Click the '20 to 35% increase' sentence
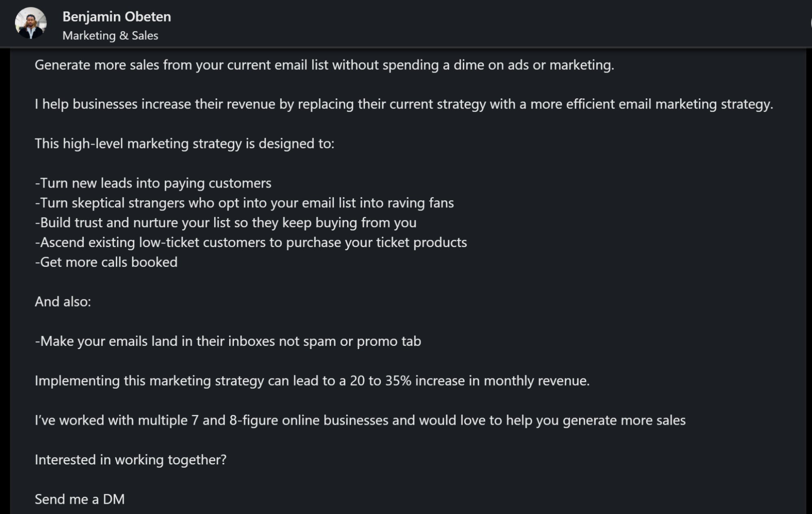This screenshot has height=514, width=812. tap(312, 381)
